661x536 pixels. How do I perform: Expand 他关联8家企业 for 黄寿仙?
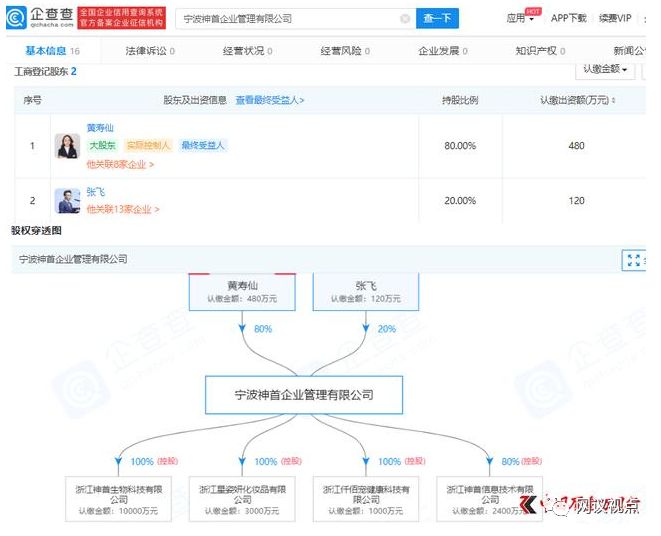click(x=120, y=164)
